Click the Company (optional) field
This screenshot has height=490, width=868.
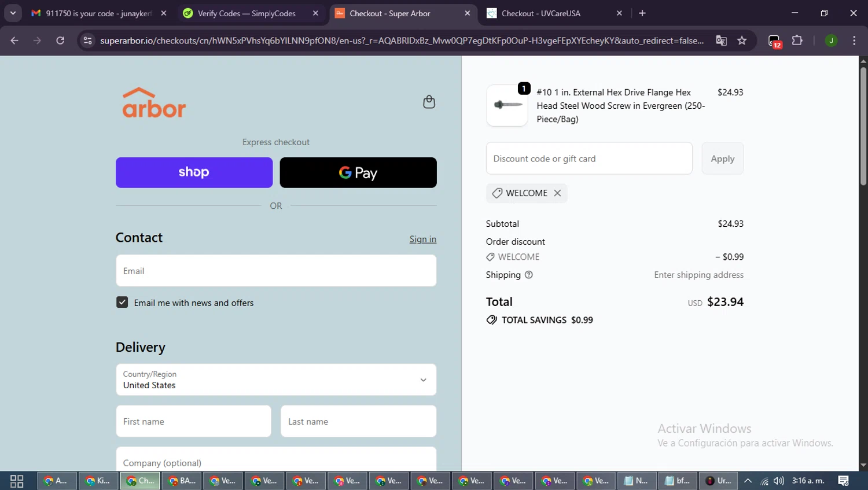(276, 459)
